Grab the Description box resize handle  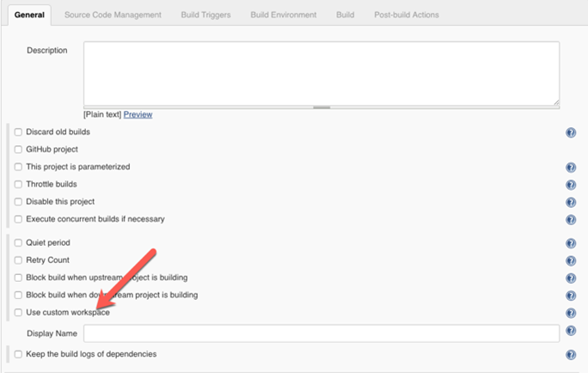[x=555, y=102]
